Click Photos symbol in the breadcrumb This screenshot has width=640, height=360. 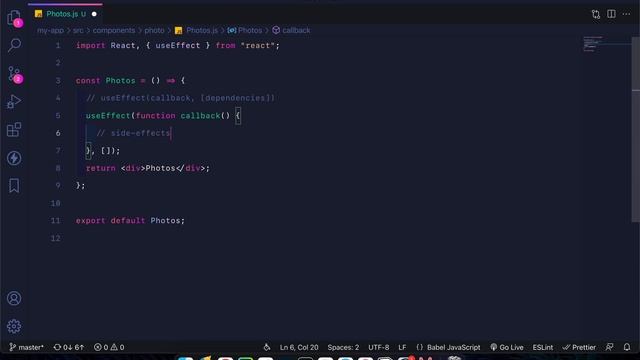coord(245,31)
